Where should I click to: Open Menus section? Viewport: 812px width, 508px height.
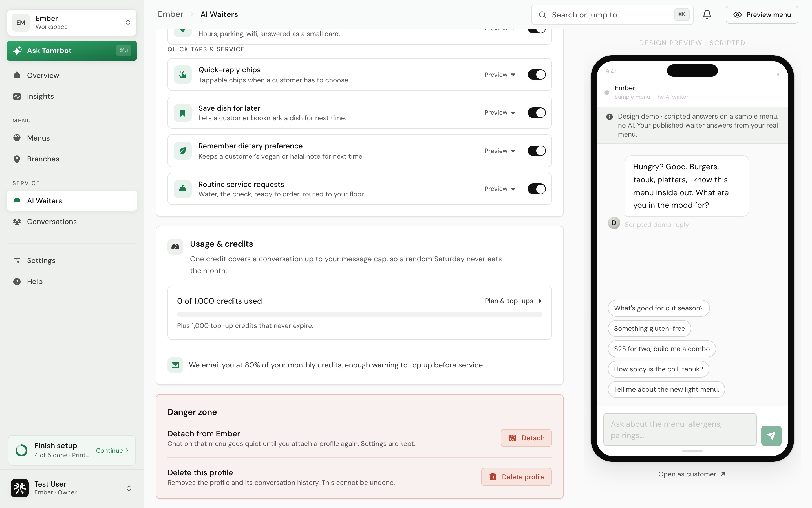(72, 138)
